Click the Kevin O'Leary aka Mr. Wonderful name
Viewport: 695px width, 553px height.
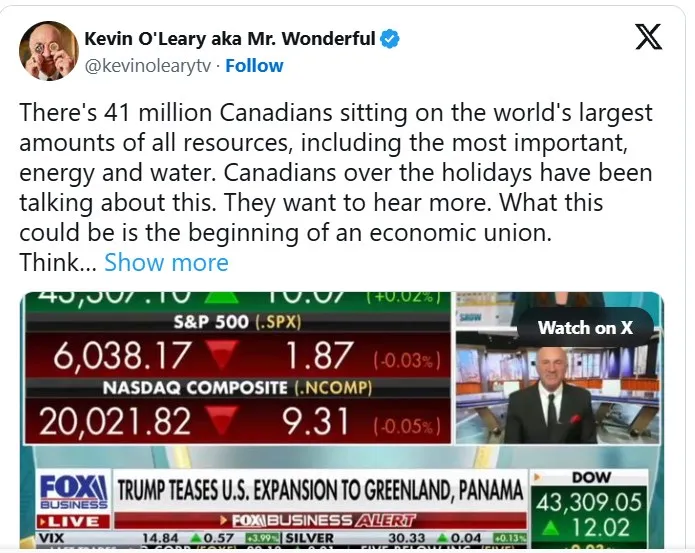coord(229,40)
